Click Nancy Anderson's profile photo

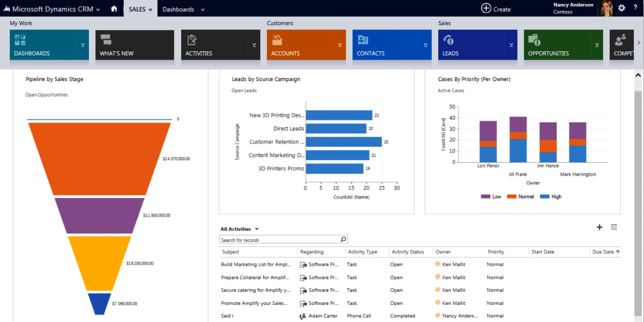point(605,8)
